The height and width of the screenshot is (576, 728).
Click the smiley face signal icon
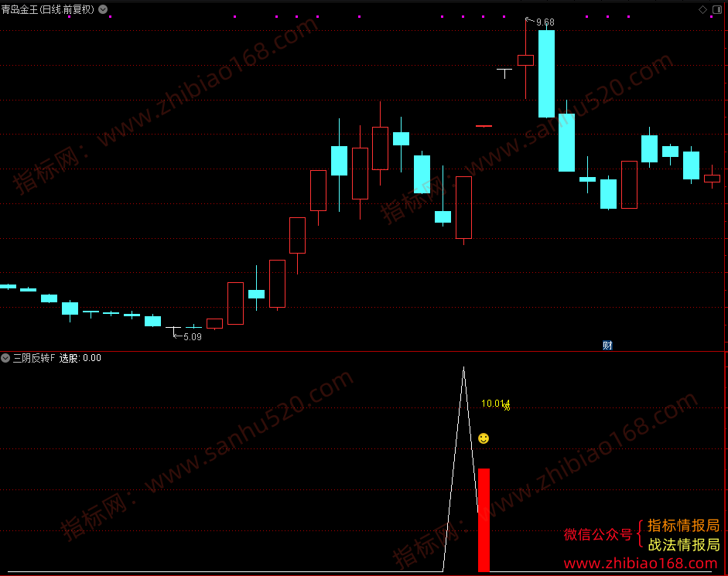pyautogui.click(x=484, y=438)
